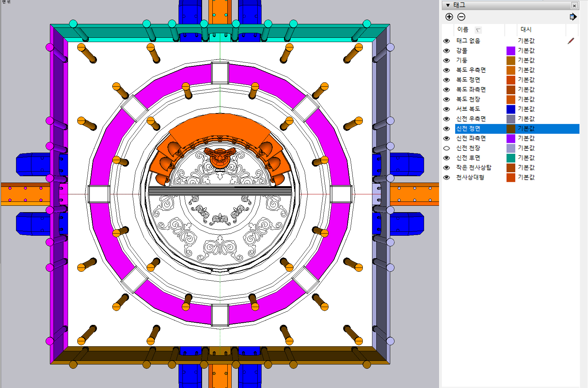Open the blue color swatch of 서브 복도
This screenshot has height=388, width=588.
click(511, 109)
